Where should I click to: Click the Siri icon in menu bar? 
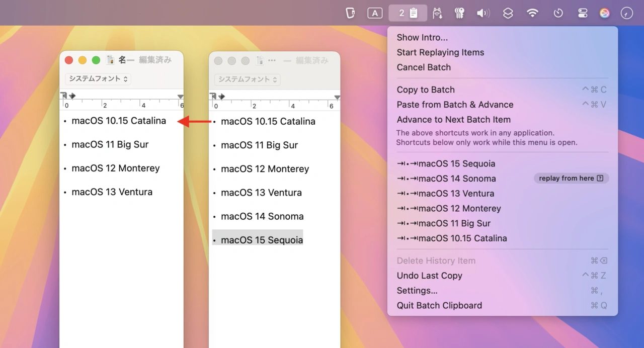605,14
